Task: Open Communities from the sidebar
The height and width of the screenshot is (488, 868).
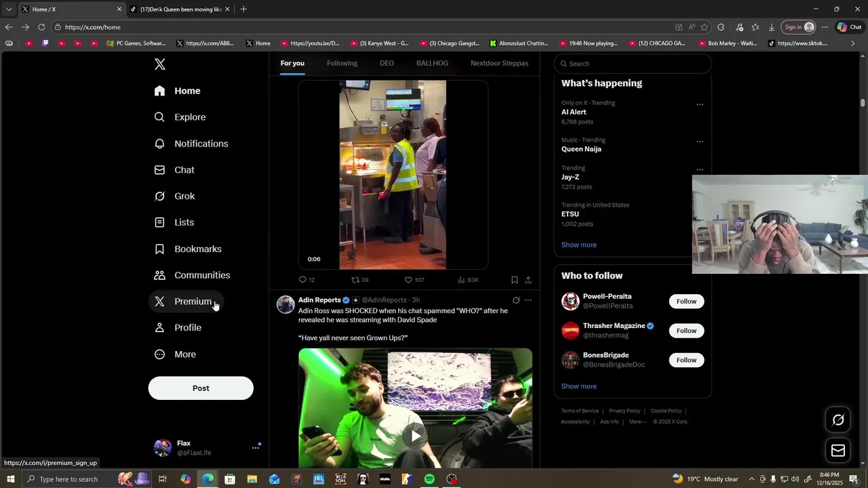Action: click(193, 275)
